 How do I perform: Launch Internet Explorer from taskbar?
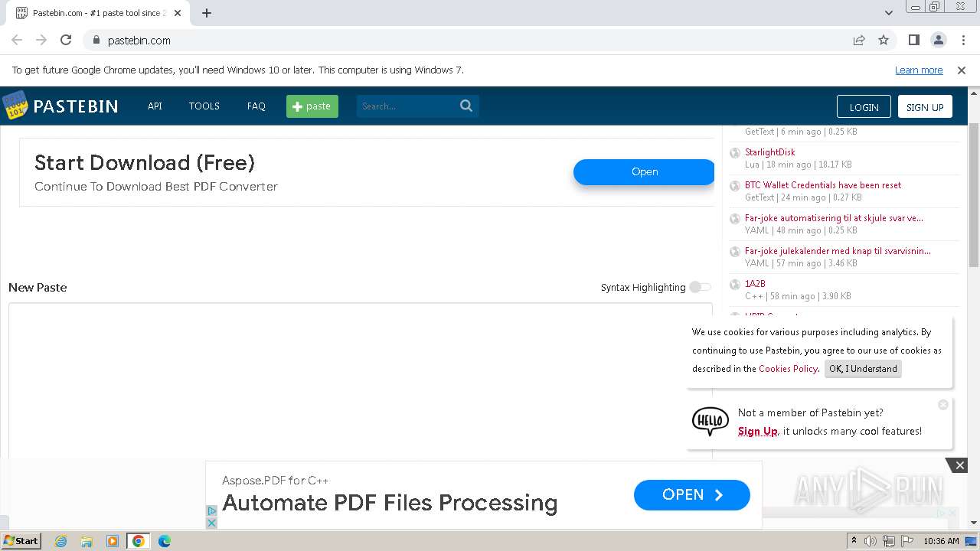[60, 541]
